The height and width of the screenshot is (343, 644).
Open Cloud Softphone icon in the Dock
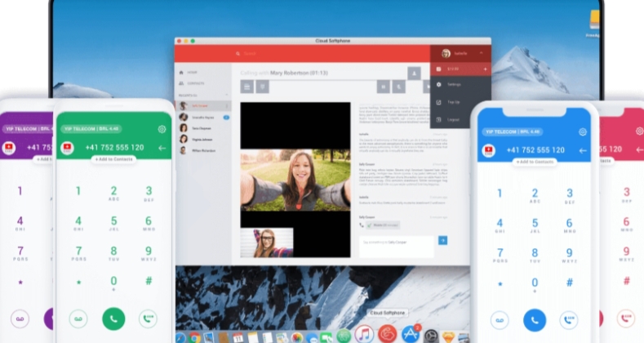(386, 334)
